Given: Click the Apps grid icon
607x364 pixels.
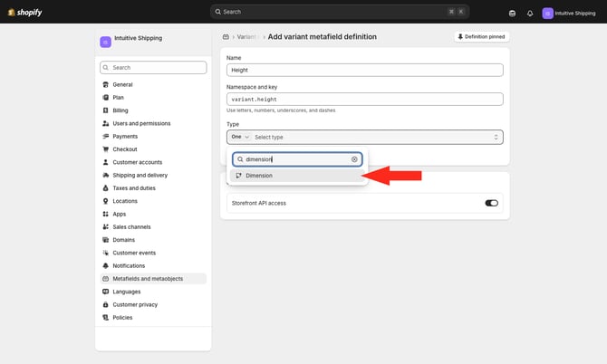Looking at the screenshot, I should click(105, 214).
